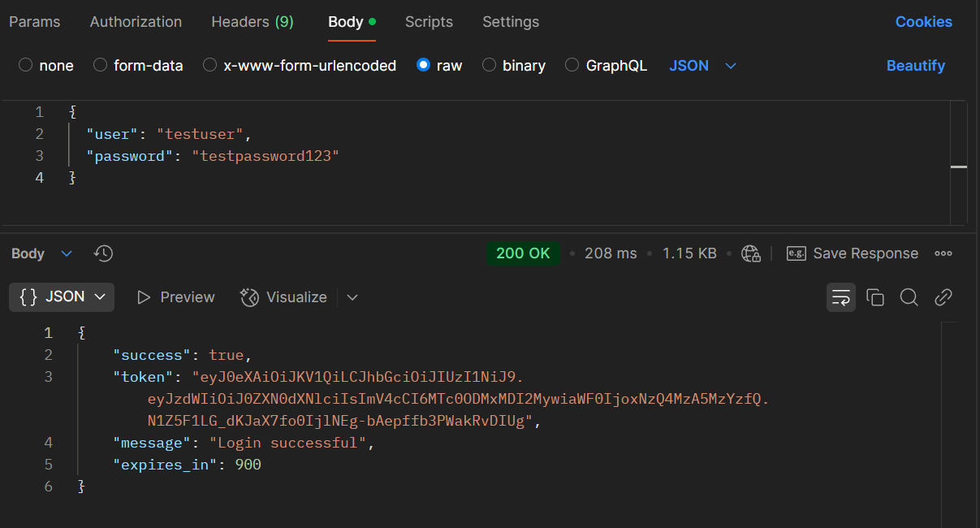The height and width of the screenshot is (528, 980).
Task: Open the response format dropdown showing JSON
Action: (61, 297)
